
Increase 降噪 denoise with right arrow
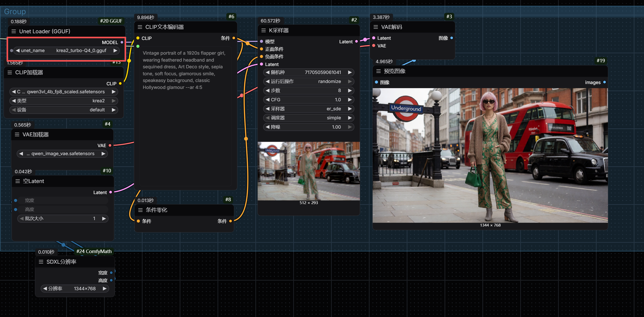(350, 127)
